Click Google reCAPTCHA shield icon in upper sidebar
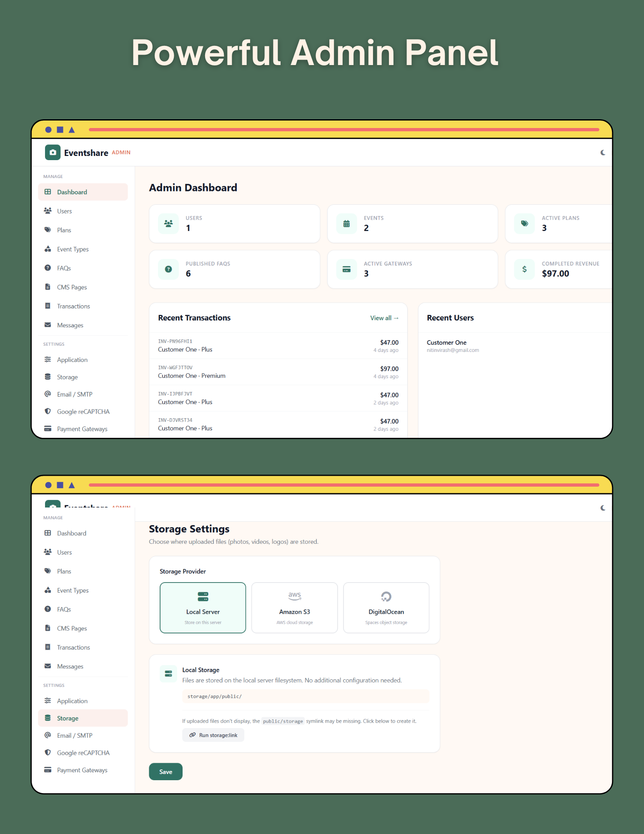This screenshot has height=834, width=644. pos(48,412)
